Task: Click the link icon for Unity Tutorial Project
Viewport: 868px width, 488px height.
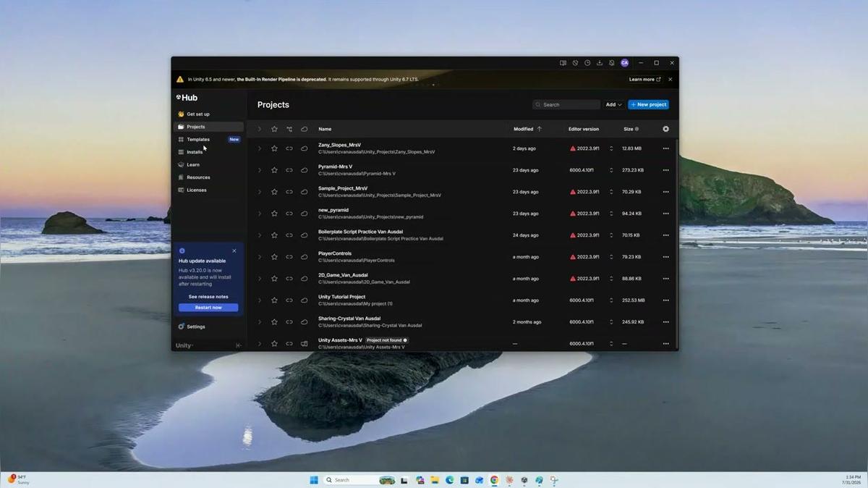Action: click(x=289, y=300)
